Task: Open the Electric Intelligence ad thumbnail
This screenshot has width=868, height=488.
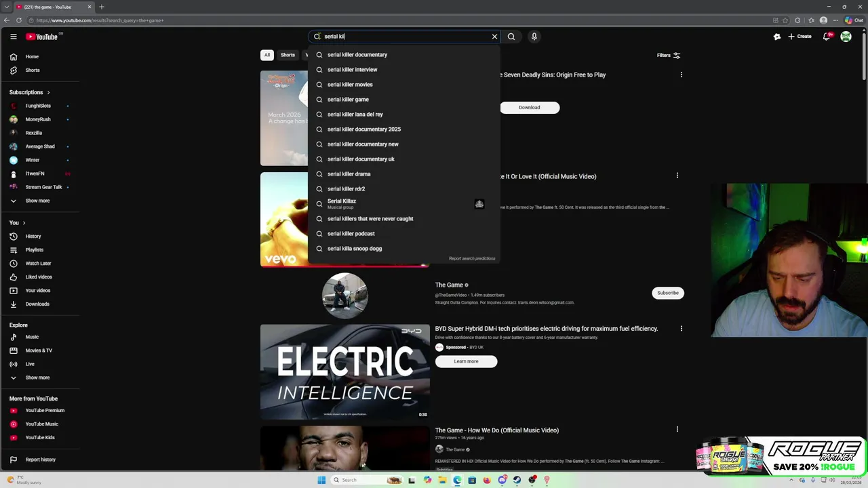Action: (345, 372)
